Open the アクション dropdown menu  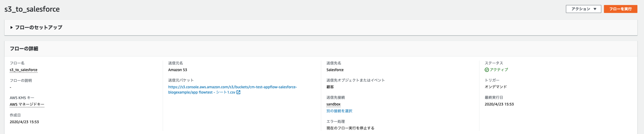583,9
